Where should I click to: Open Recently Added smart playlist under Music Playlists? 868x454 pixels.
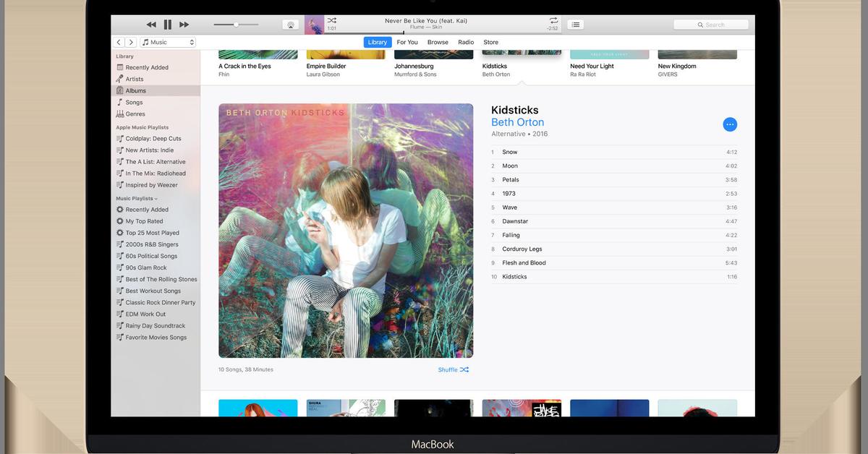click(156, 210)
